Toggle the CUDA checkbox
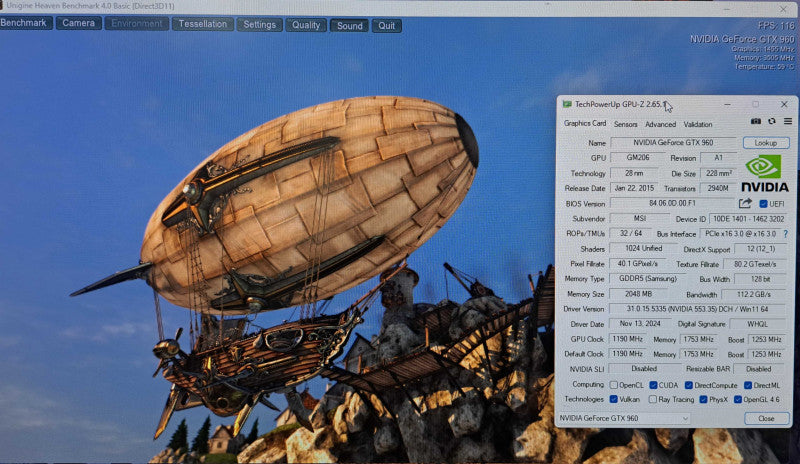 point(653,385)
